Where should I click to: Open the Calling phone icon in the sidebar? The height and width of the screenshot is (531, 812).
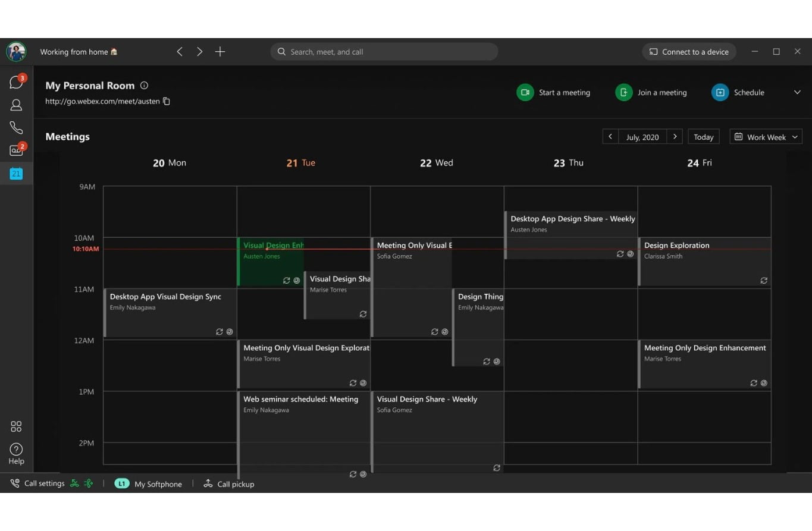[16, 128]
